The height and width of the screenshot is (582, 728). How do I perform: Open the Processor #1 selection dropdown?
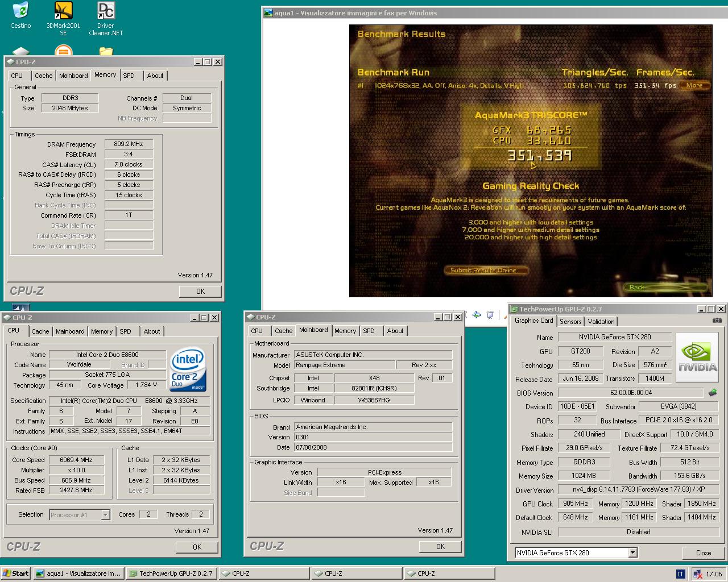point(105,515)
